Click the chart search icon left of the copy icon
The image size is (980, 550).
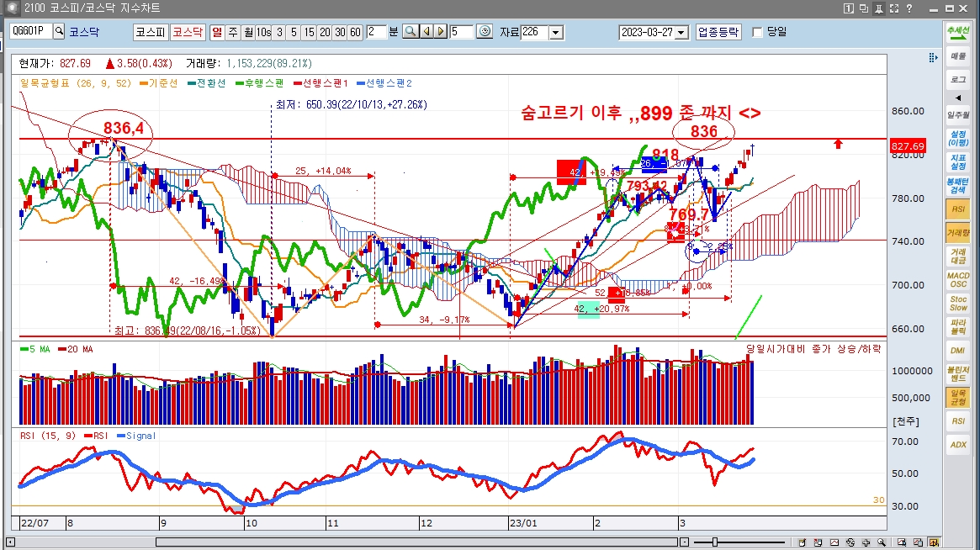[x=902, y=542]
